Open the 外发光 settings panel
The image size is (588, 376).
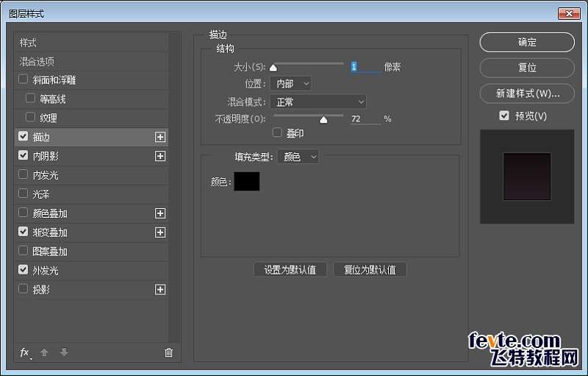[46, 271]
